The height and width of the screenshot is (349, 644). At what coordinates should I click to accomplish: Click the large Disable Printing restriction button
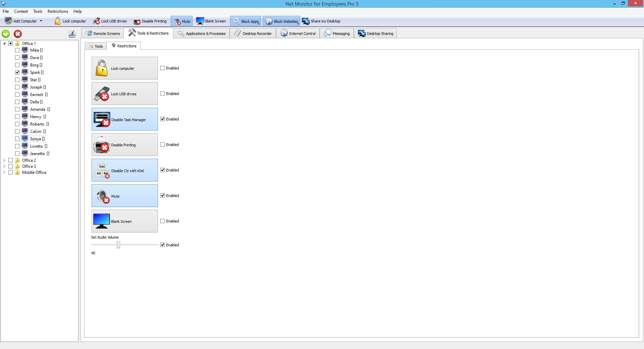124,145
